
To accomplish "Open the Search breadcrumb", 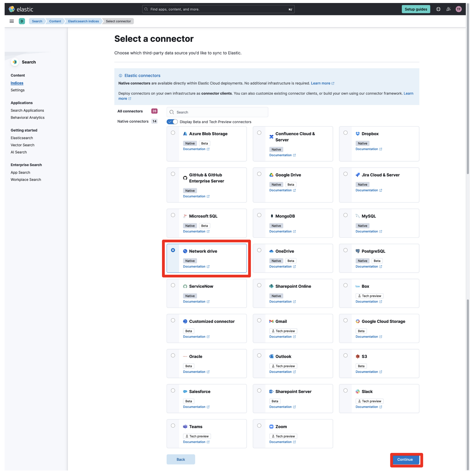I will pyautogui.click(x=37, y=21).
